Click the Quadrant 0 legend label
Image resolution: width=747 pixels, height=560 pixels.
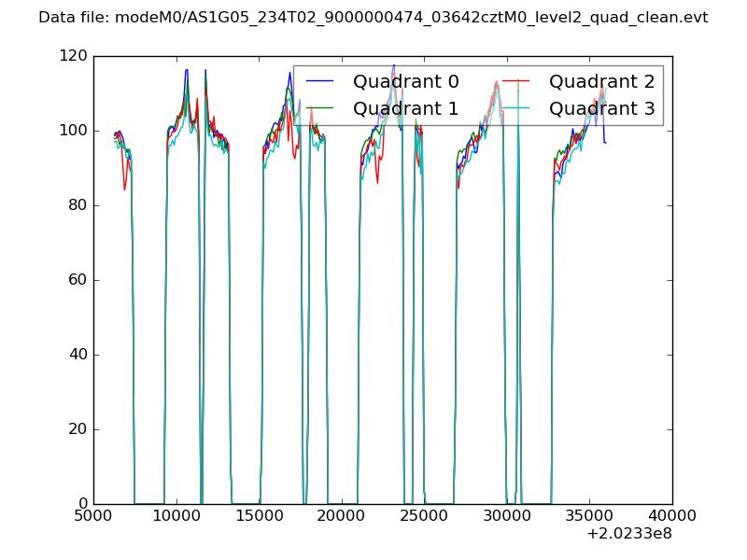(x=405, y=82)
